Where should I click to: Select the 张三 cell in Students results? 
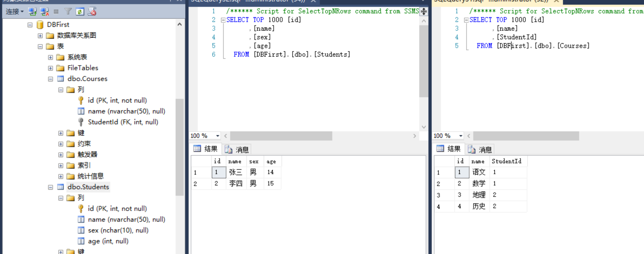tap(236, 172)
